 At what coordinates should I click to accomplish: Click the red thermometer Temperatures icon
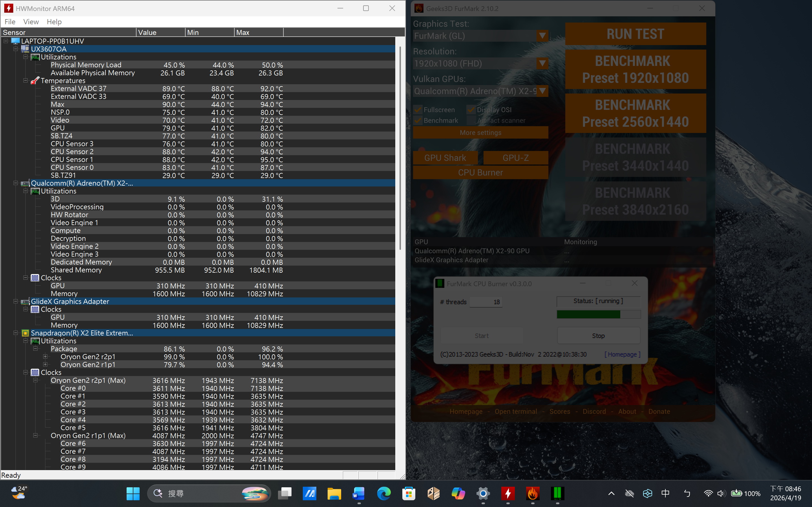point(35,81)
